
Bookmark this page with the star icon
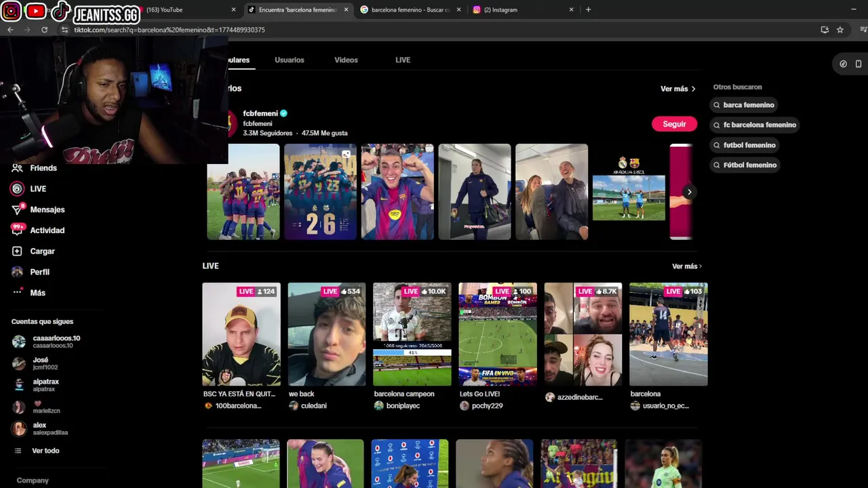(x=840, y=30)
